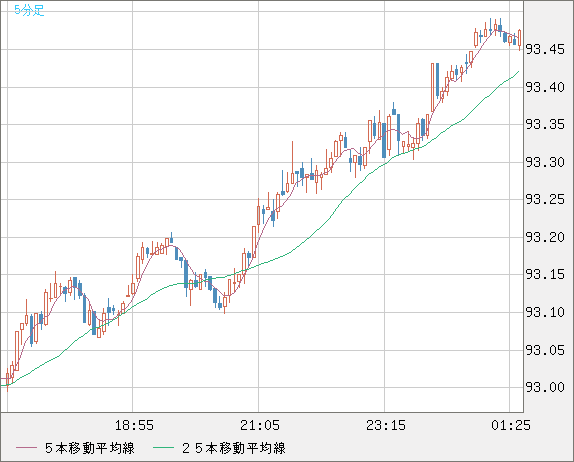This screenshot has width=574, height=462.
Task: Click the 25本移動平均線 legend label
Action: (x=234, y=448)
